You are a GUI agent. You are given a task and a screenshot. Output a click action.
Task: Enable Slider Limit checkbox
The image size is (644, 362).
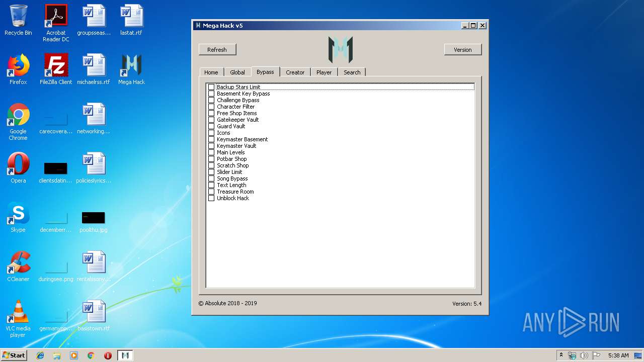click(x=211, y=172)
